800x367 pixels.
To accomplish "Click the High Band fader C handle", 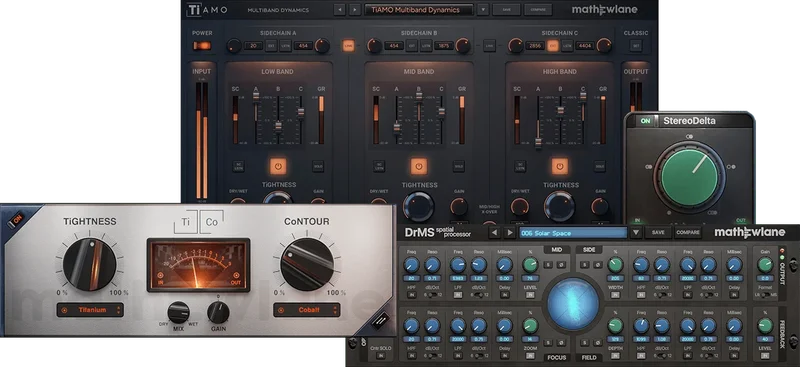I will point(583,97).
